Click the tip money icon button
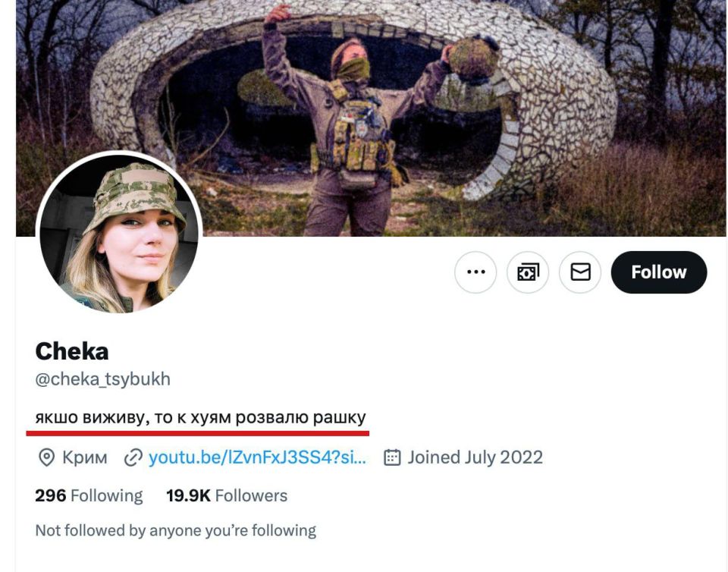 click(x=528, y=272)
